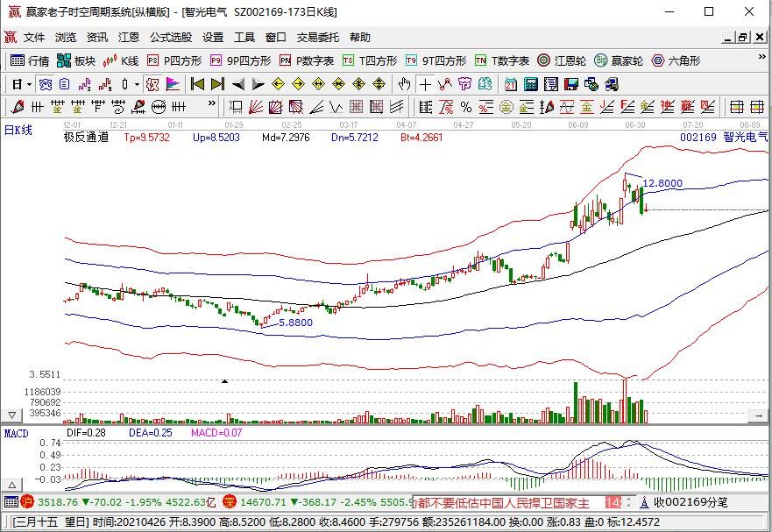Click the yellow diamond right-arrow icon
Screen dimensions: 772x532
[298, 84]
